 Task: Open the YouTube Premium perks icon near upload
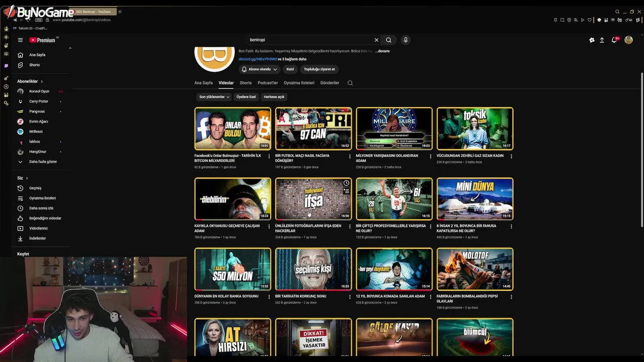(592, 40)
